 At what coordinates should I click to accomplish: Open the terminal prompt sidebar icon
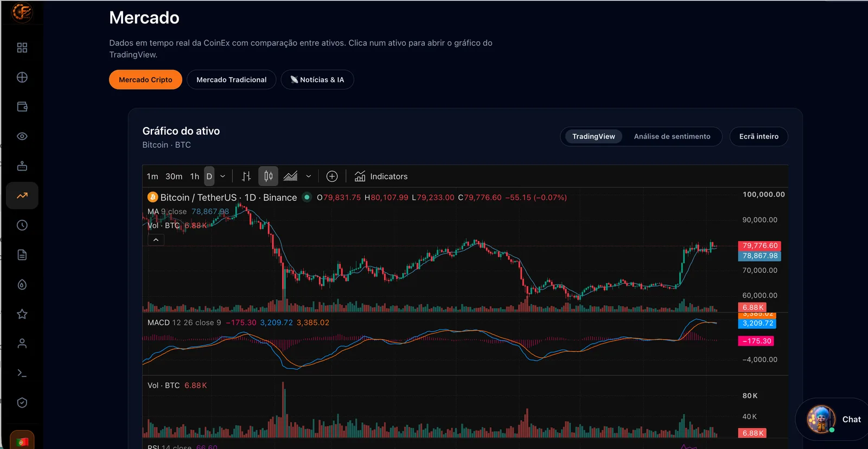click(x=22, y=373)
